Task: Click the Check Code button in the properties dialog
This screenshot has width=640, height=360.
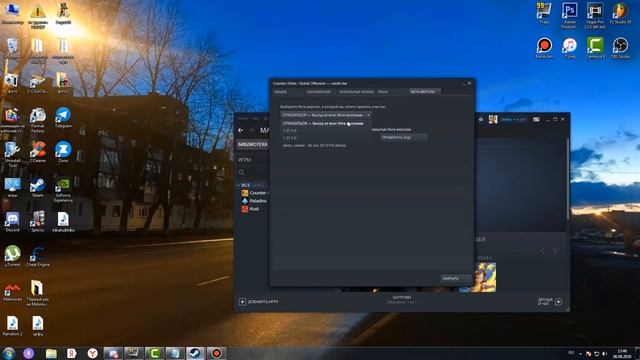Action: click(403, 138)
